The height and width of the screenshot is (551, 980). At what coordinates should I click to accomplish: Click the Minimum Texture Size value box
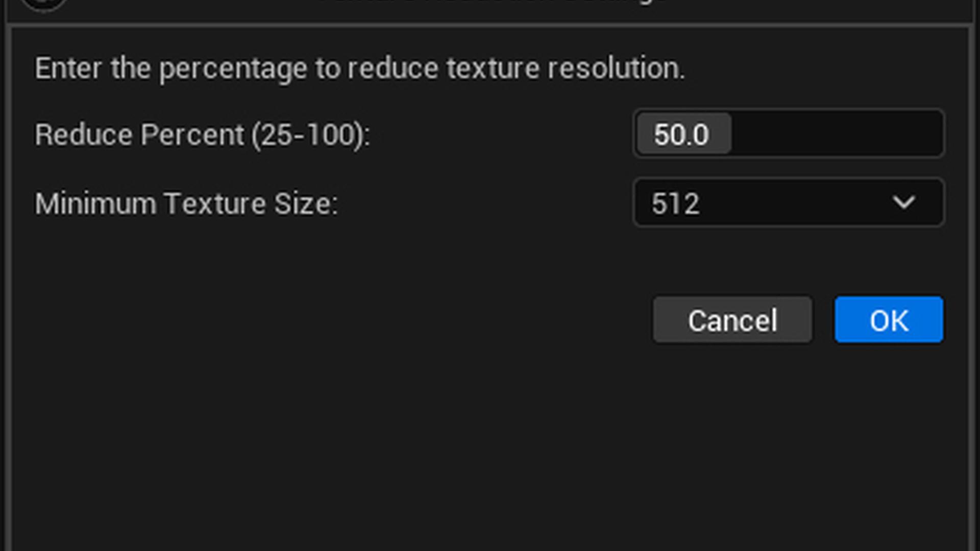tap(789, 203)
